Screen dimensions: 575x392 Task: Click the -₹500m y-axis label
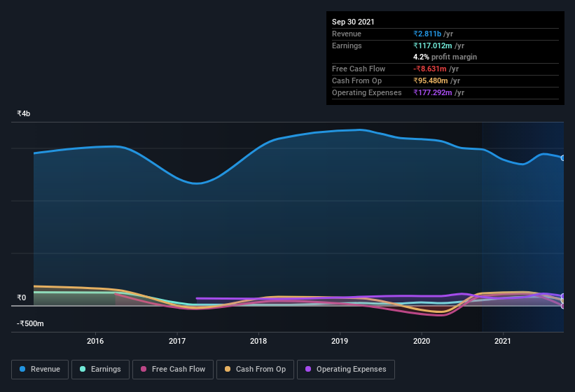30,323
